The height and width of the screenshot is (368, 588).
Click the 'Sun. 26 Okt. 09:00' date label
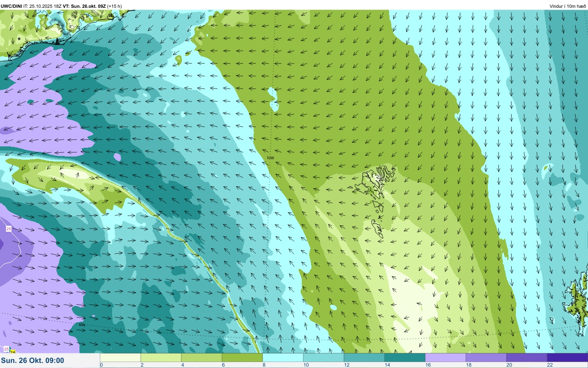click(33, 361)
